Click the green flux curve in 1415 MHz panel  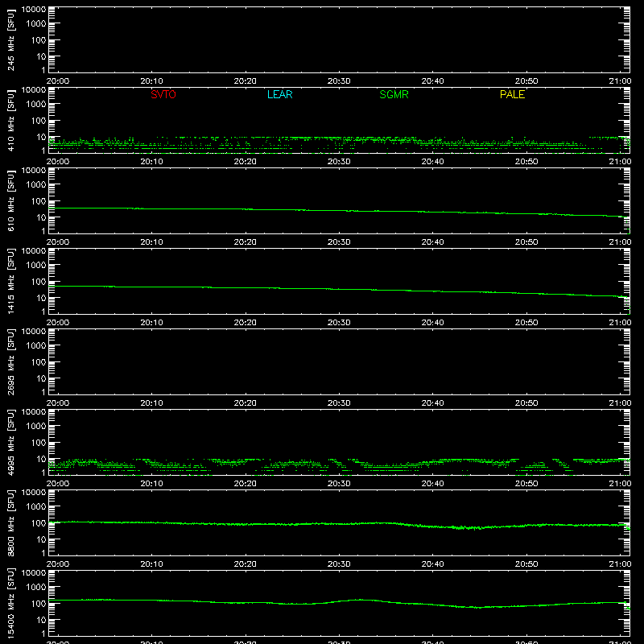339,289
